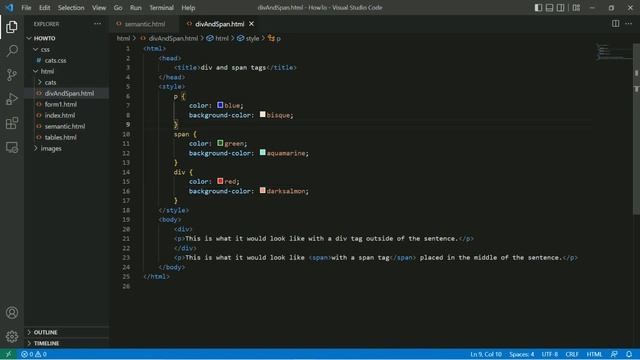Toggle the secondary side bar

[560, 8]
